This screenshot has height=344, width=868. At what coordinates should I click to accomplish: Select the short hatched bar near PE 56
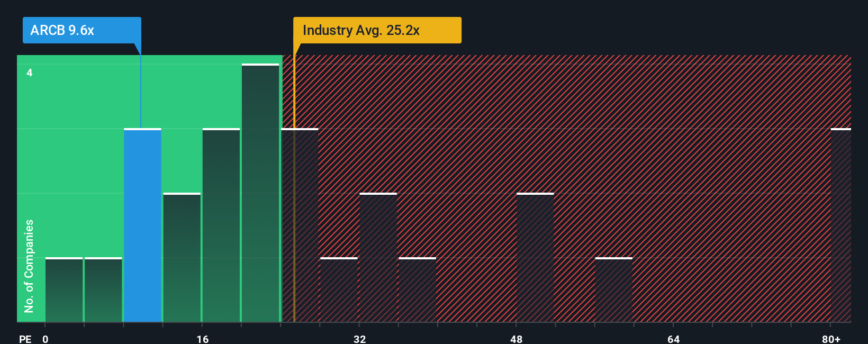point(614,289)
